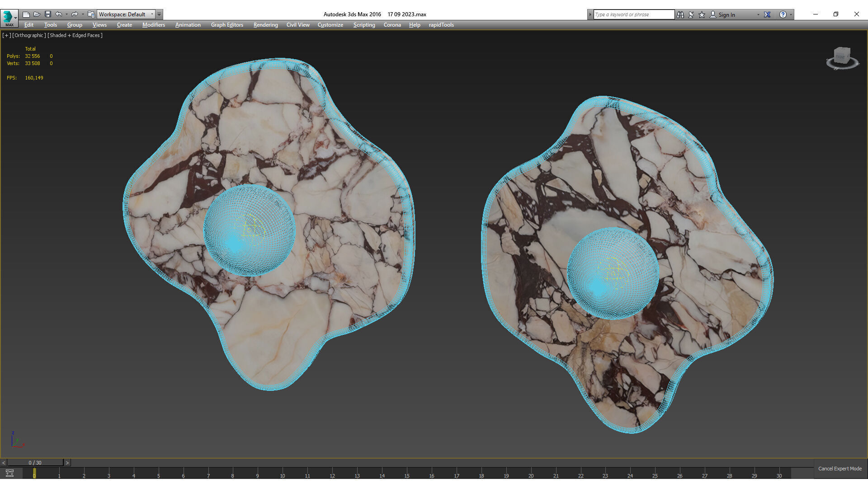Open the Civil View menu

298,25
